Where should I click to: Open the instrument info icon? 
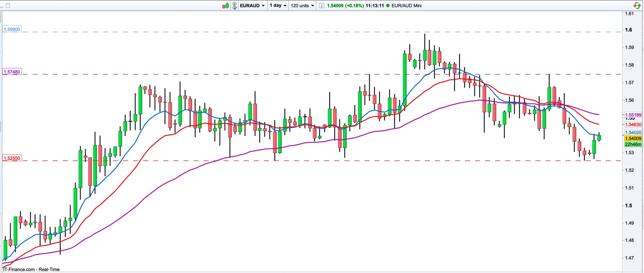click(321, 6)
